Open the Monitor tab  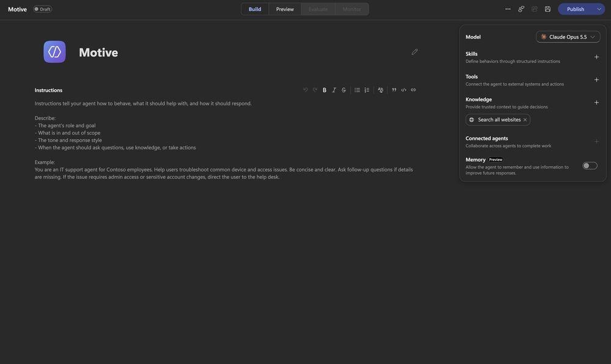351,9
